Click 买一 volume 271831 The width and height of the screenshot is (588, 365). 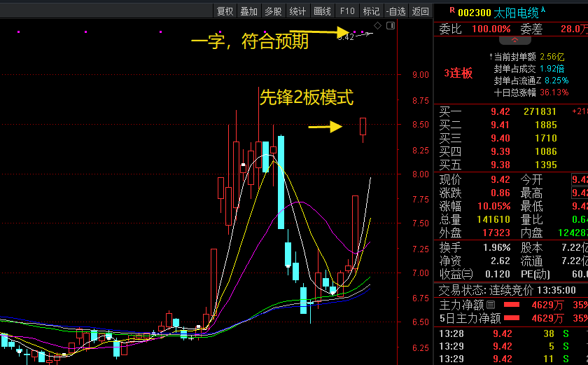[x=540, y=111]
